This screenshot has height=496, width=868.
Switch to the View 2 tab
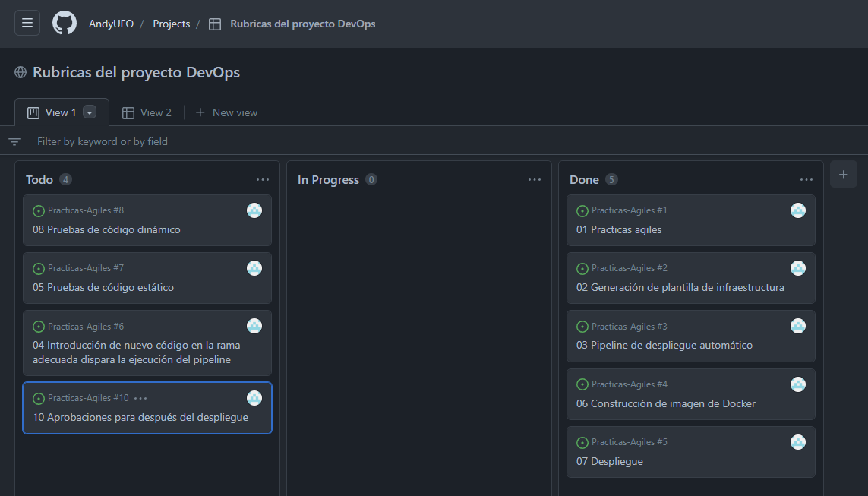[156, 112]
